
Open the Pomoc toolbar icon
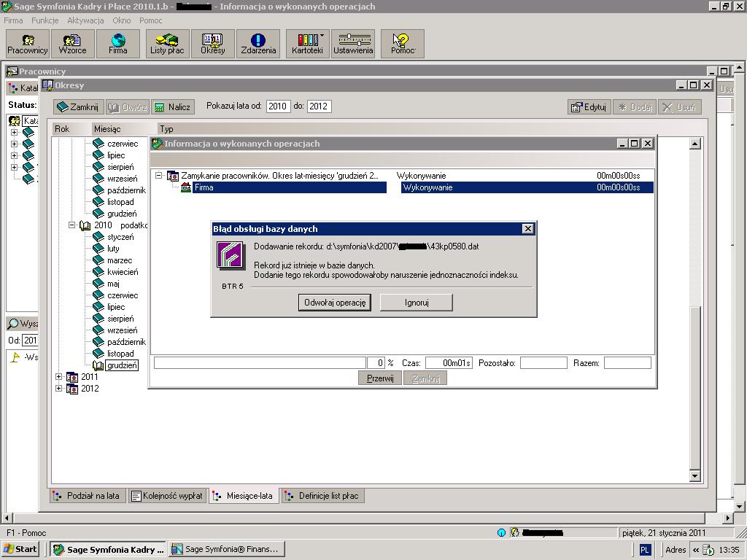403,44
